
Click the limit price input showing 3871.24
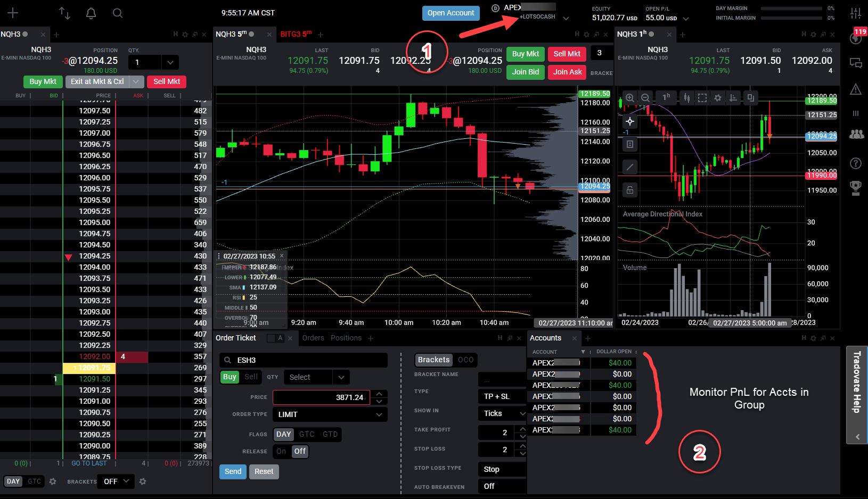[x=321, y=397]
